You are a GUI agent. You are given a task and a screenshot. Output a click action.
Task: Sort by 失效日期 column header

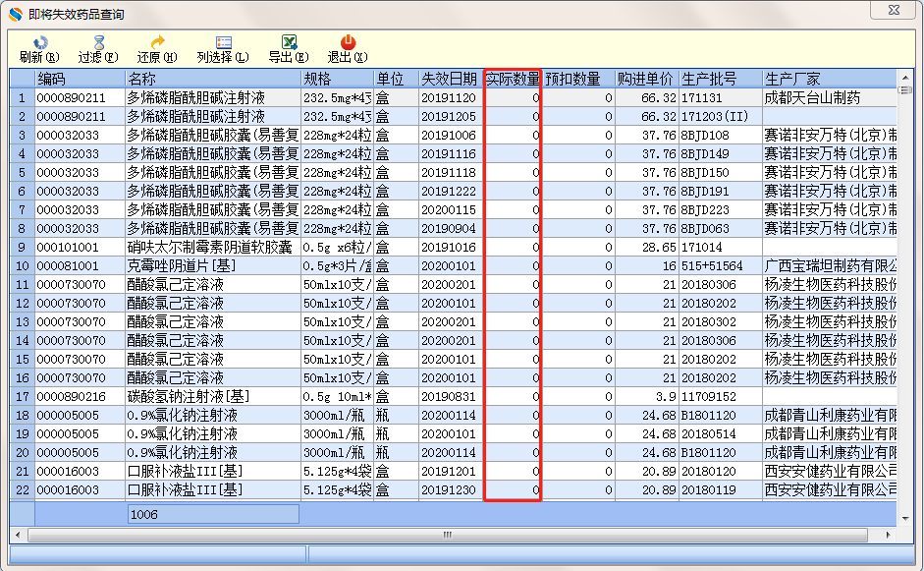click(x=451, y=79)
